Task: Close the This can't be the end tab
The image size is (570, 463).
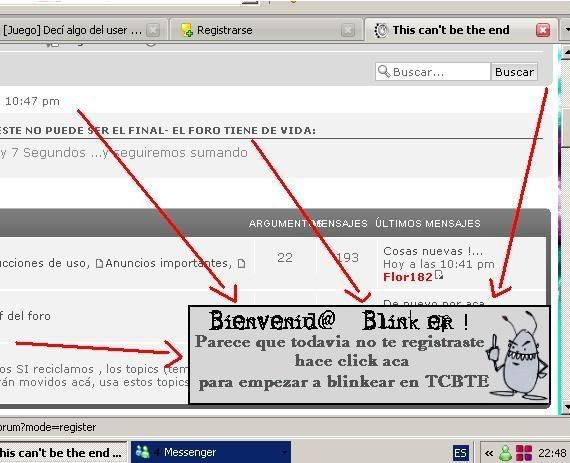Action: pos(543,30)
